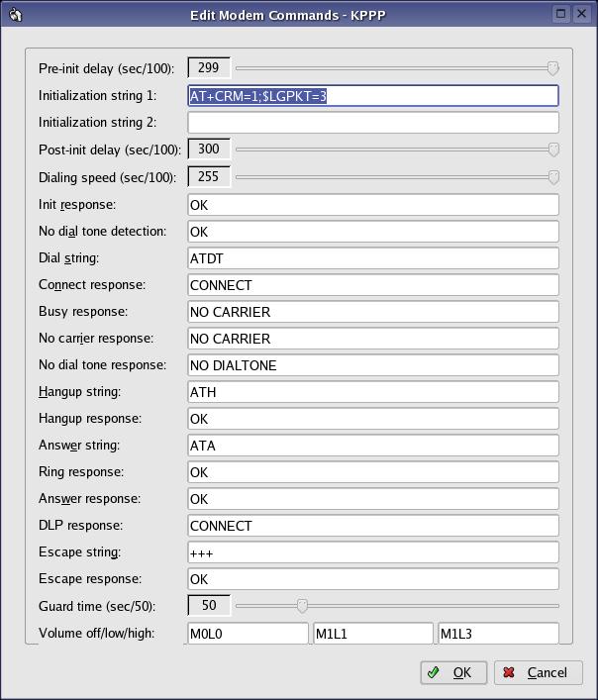Click the Post-init delay value 300

[x=209, y=150]
